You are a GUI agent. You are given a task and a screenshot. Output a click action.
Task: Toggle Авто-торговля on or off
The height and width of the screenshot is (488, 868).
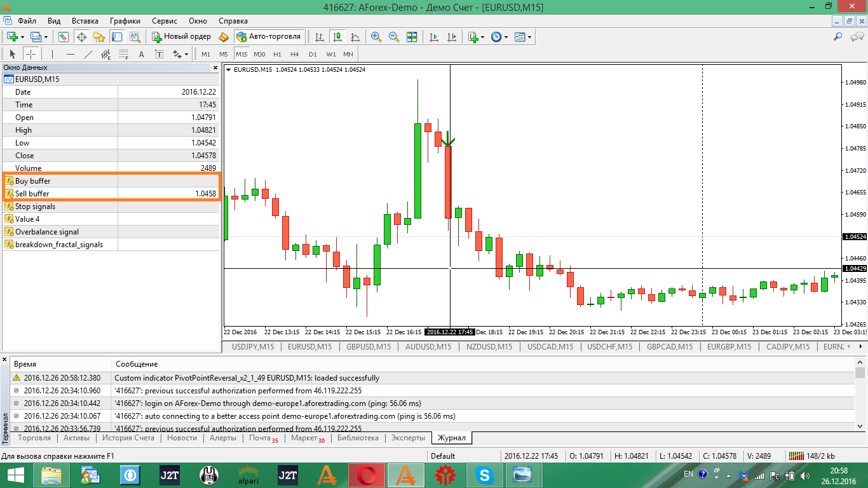269,37
